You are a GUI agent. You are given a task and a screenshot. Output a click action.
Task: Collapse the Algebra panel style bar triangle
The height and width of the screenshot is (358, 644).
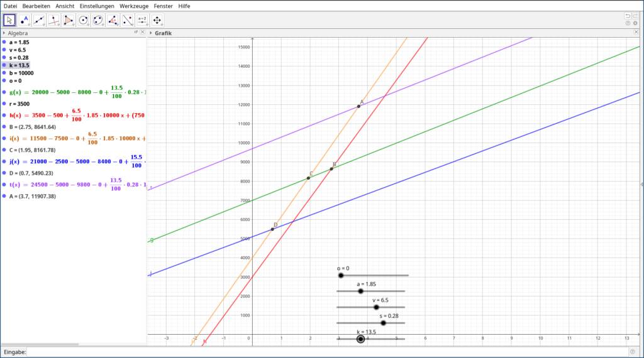click(4, 33)
